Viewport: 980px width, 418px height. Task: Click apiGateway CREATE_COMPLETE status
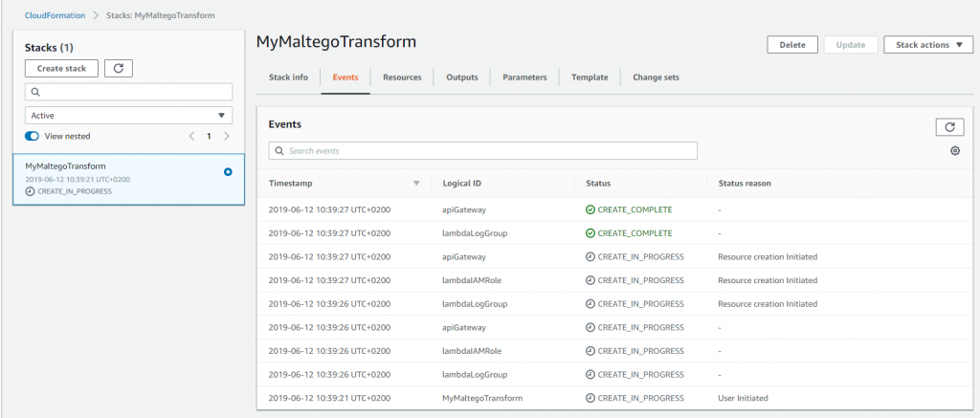tap(629, 209)
